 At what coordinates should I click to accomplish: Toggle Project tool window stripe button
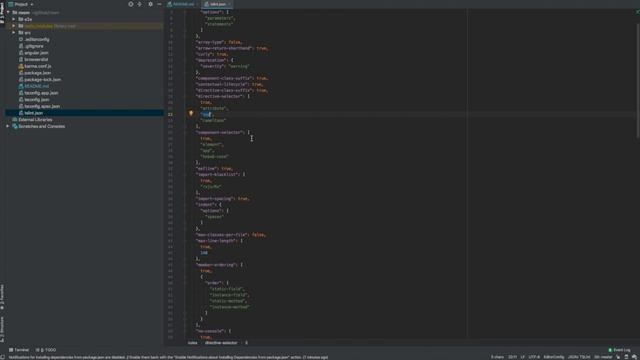click(2, 12)
